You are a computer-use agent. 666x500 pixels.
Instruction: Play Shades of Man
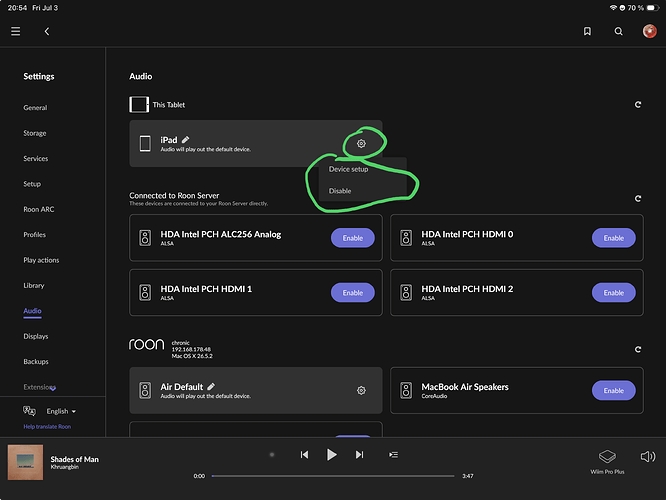pyautogui.click(x=332, y=455)
